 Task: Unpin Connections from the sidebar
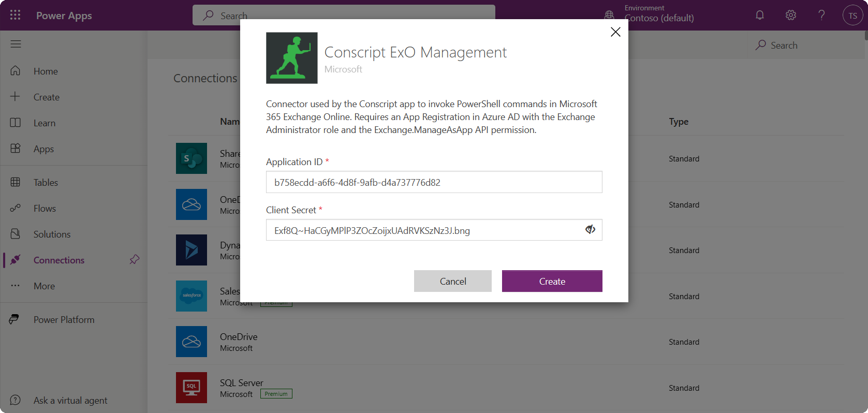click(x=135, y=259)
